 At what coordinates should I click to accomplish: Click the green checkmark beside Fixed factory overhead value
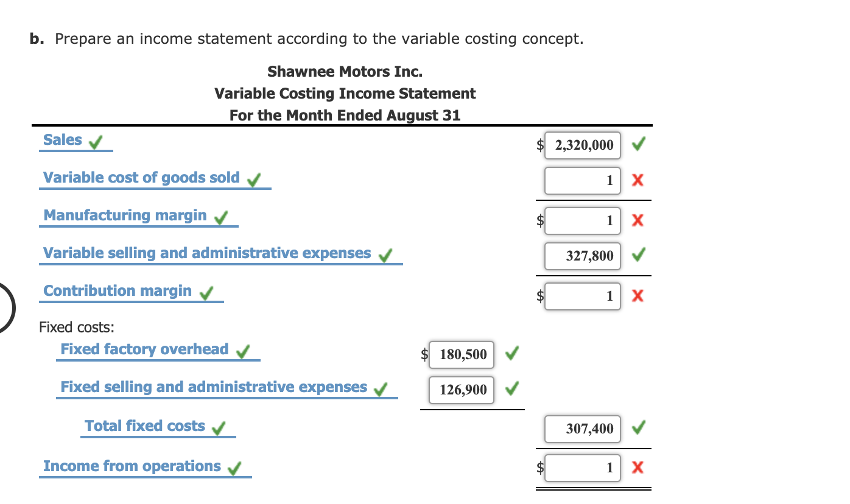[x=511, y=354]
